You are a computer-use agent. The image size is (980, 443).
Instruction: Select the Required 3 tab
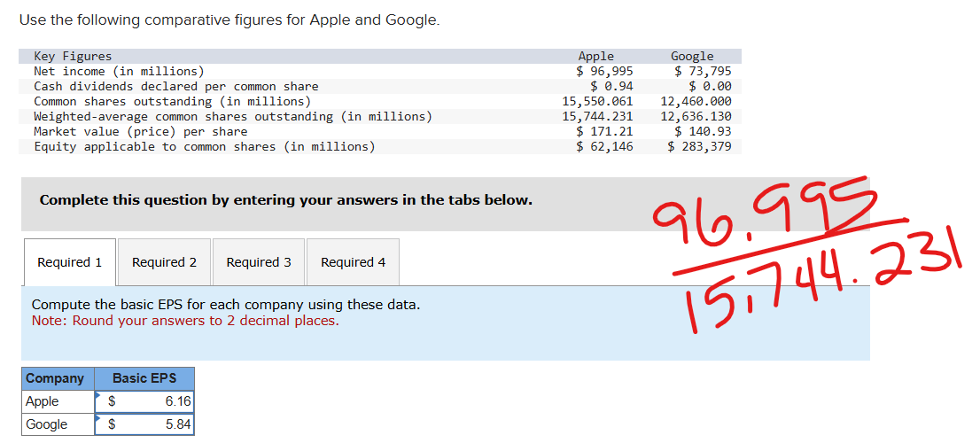pyautogui.click(x=259, y=262)
